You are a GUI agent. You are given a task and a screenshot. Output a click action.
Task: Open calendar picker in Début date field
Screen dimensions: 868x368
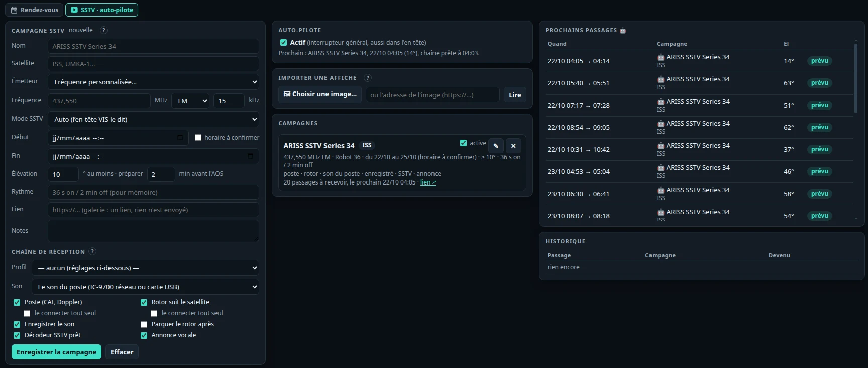180,137
